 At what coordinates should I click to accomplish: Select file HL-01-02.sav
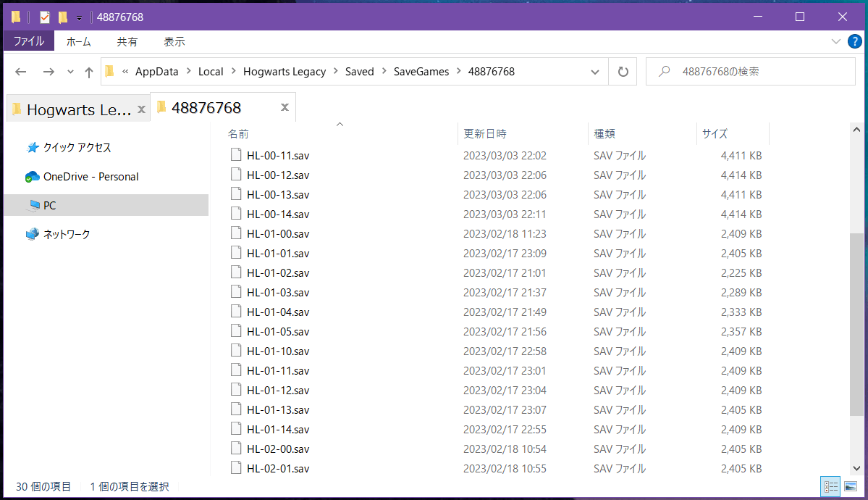click(278, 272)
